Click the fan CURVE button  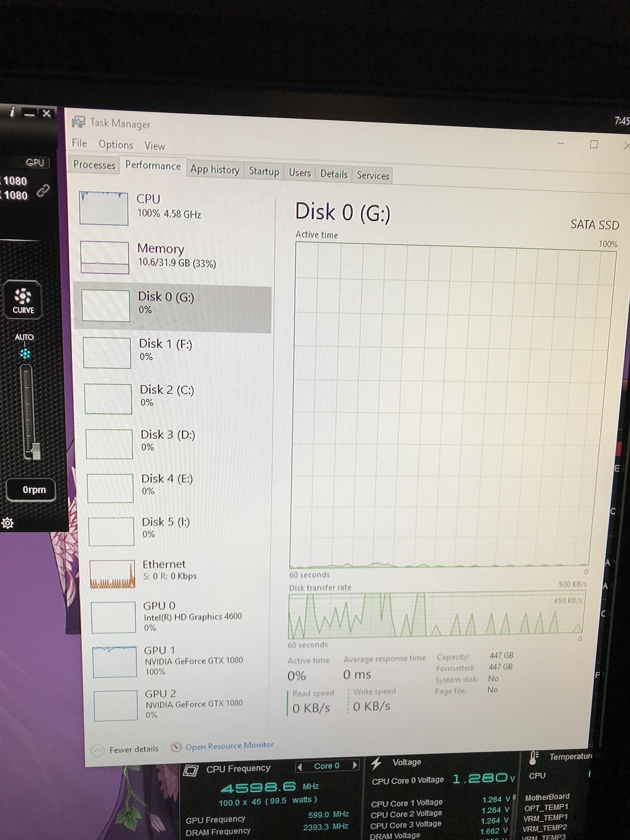click(23, 300)
